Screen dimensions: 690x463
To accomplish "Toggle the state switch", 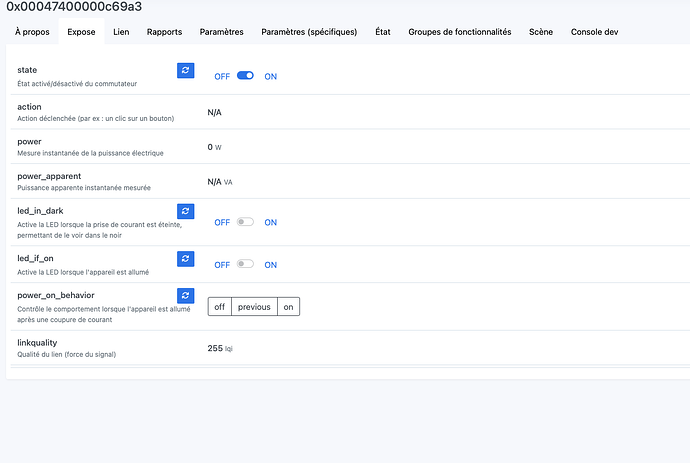I will [x=245, y=76].
